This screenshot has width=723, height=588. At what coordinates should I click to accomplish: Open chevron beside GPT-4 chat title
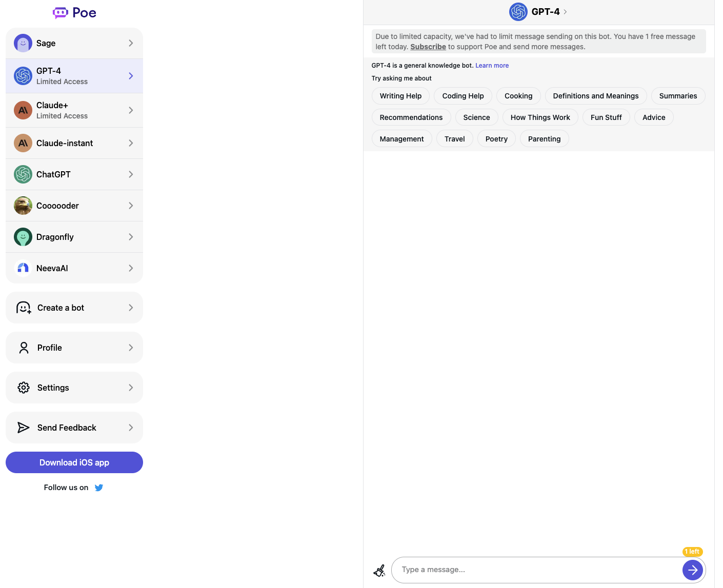(565, 12)
